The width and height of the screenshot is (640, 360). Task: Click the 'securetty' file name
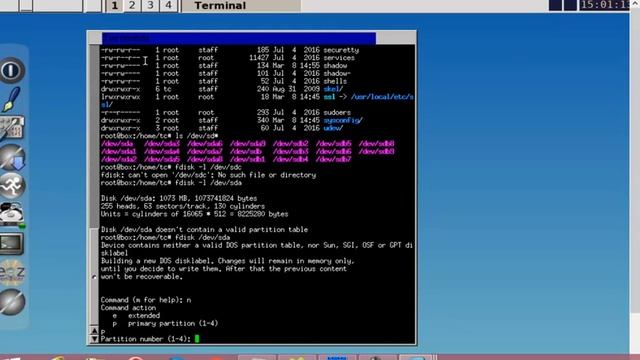point(341,50)
